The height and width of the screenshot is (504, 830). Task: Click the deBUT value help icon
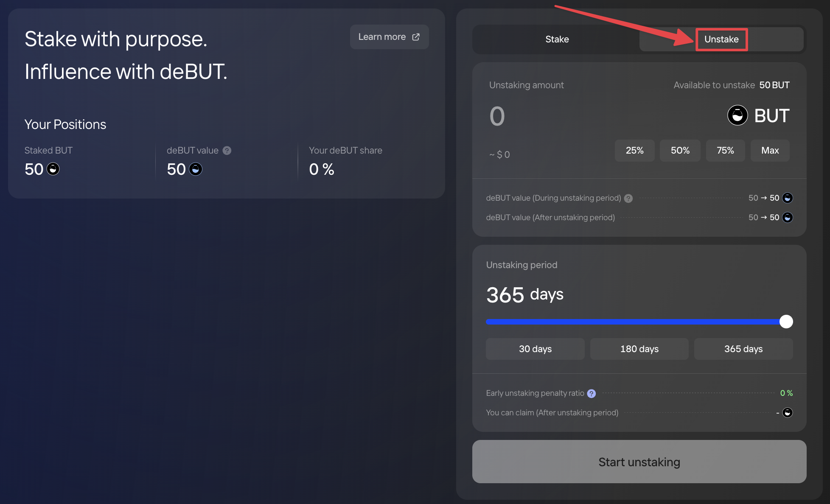click(227, 151)
